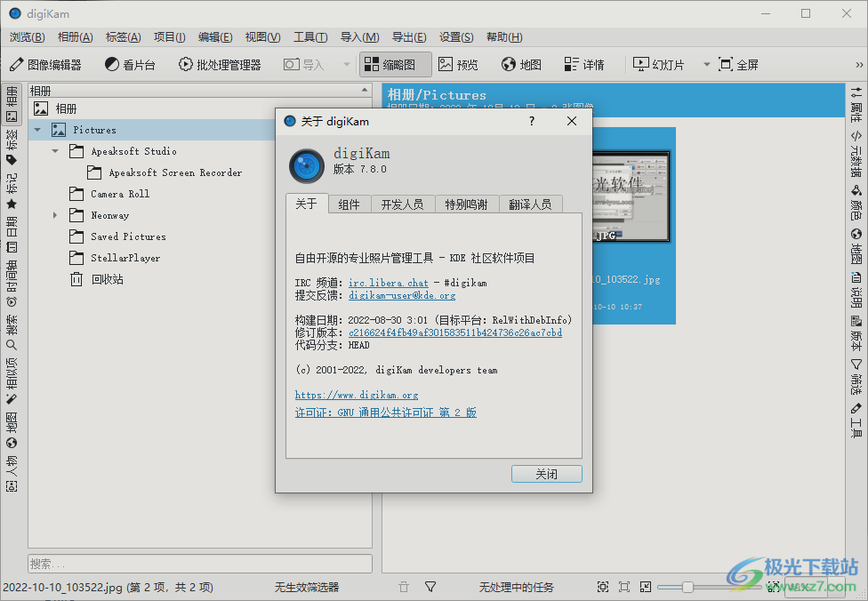Open the 图像编辑器 image editor
This screenshot has height=601, width=868.
click(x=45, y=65)
